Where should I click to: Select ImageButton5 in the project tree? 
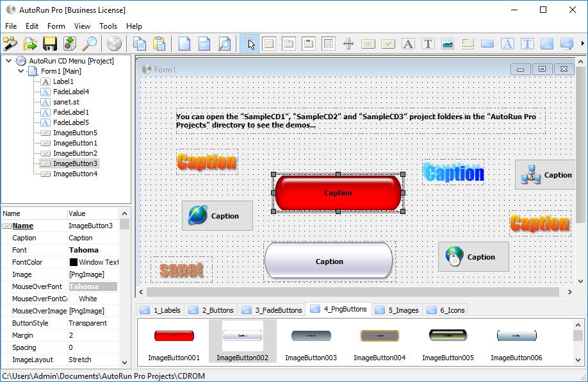coord(75,133)
